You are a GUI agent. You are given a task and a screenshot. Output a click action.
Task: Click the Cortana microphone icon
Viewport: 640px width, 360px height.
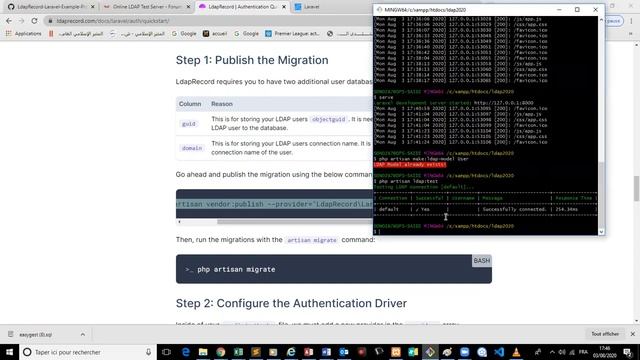(149, 352)
